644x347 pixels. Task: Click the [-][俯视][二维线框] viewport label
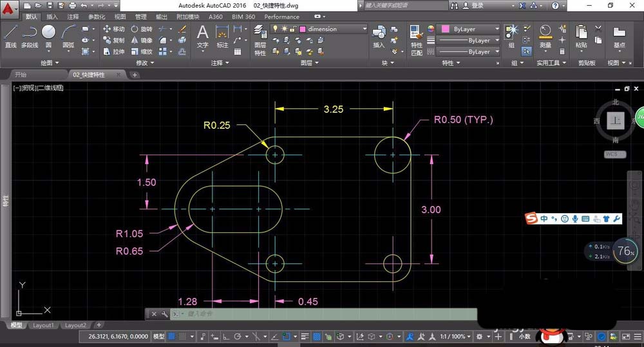38,88
